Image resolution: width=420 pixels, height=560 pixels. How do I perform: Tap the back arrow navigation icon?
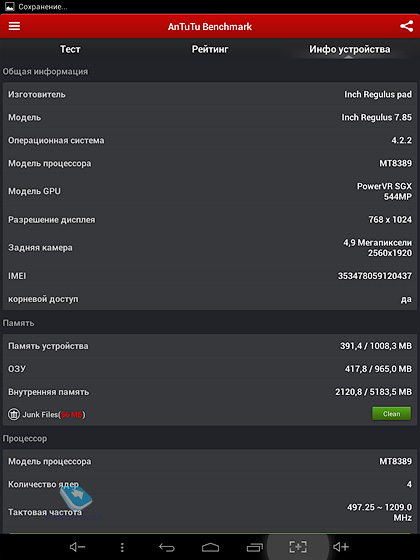coord(167,547)
